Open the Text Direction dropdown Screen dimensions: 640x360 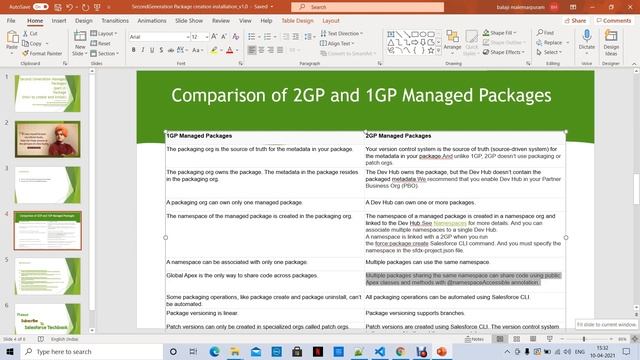tap(342, 33)
